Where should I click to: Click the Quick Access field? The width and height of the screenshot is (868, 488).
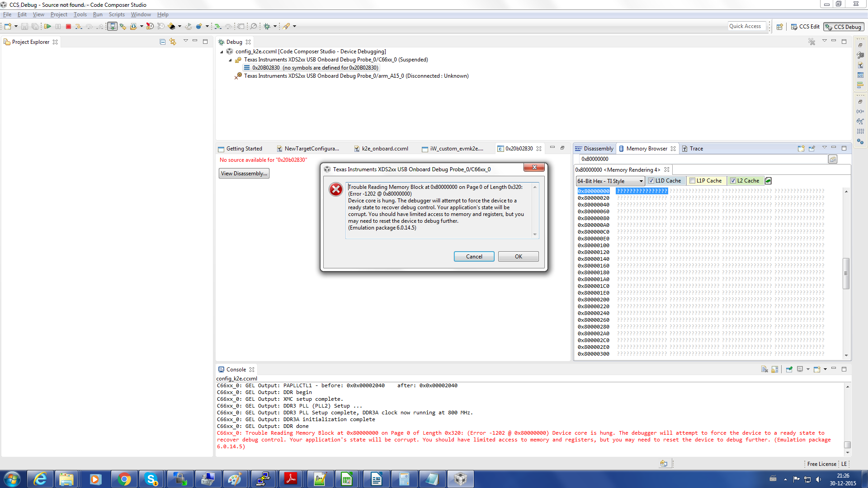(747, 26)
